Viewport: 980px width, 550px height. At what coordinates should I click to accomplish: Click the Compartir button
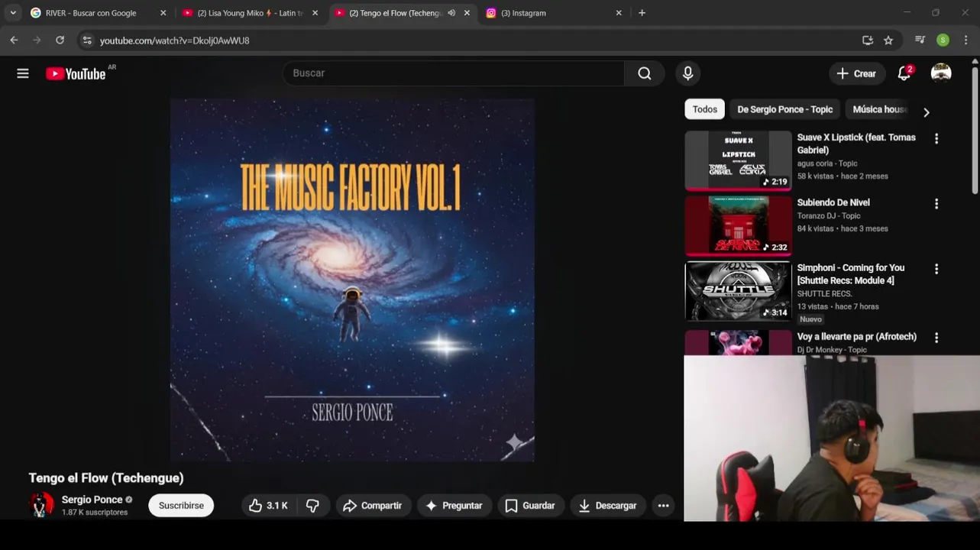click(x=373, y=506)
